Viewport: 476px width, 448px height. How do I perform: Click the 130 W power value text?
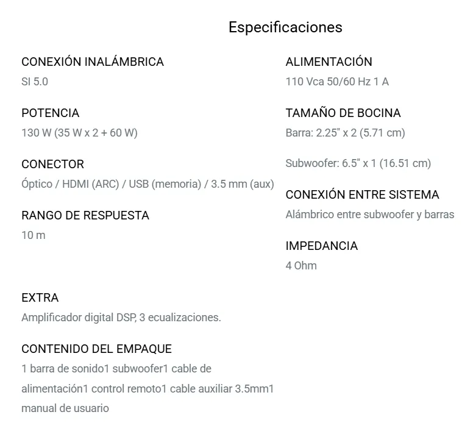[x=79, y=133]
